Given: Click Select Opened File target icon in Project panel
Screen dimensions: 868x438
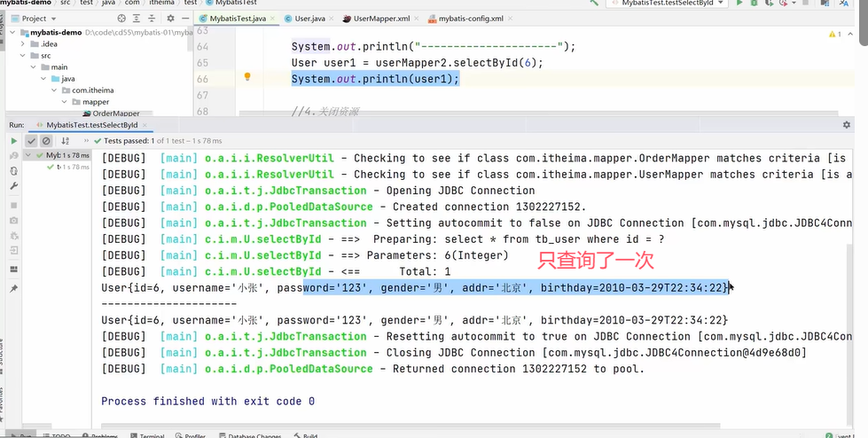Looking at the screenshot, I should (121, 19).
